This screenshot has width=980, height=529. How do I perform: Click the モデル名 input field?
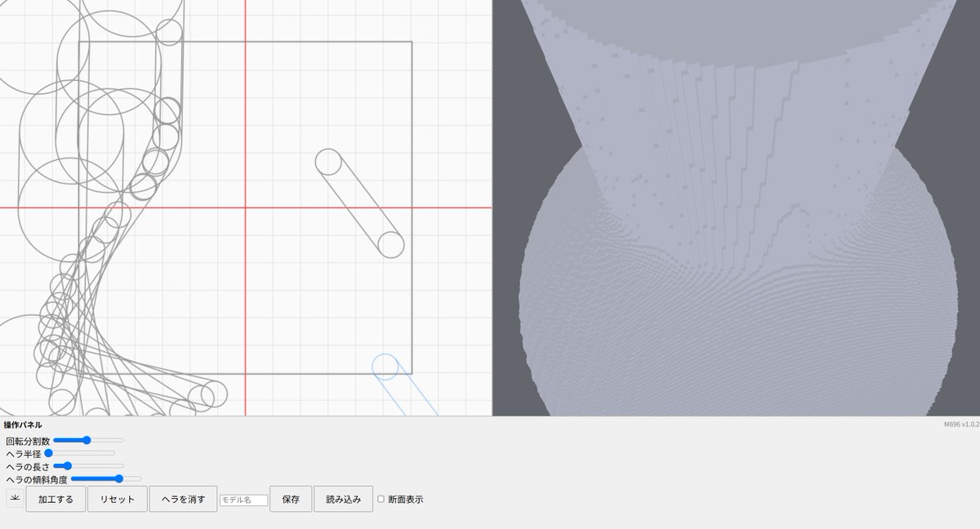click(x=243, y=500)
